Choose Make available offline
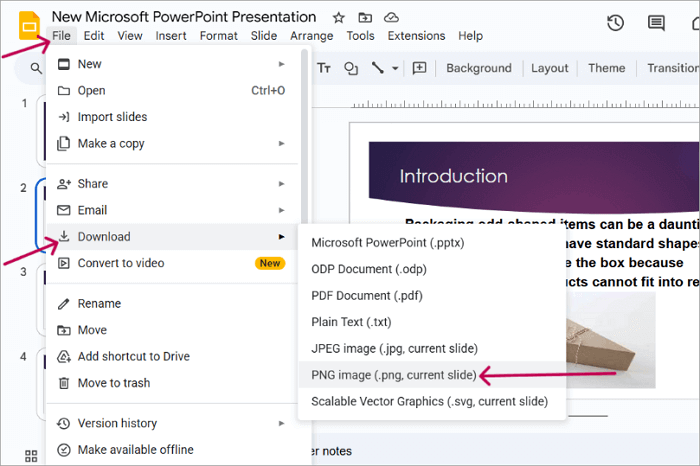 coord(172,449)
